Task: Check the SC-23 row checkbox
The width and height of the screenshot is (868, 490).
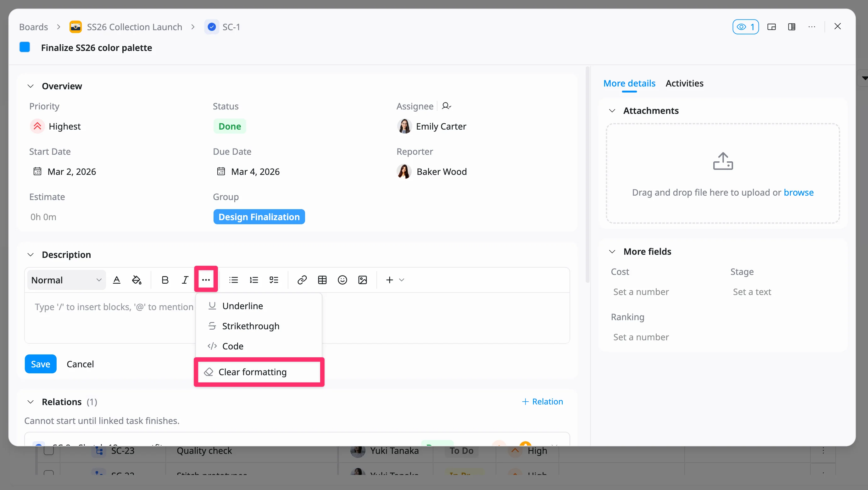Action: coord(48,450)
